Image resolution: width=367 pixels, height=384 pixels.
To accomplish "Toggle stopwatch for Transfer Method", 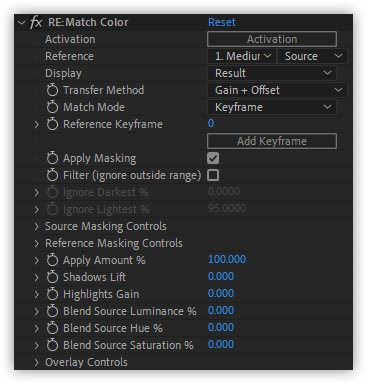I will pos(52,90).
